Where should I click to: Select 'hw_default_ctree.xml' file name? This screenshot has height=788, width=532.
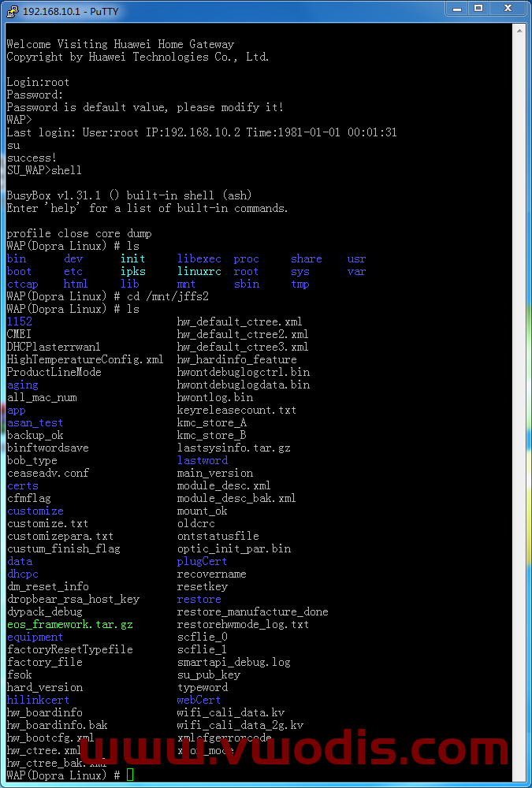(240, 322)
